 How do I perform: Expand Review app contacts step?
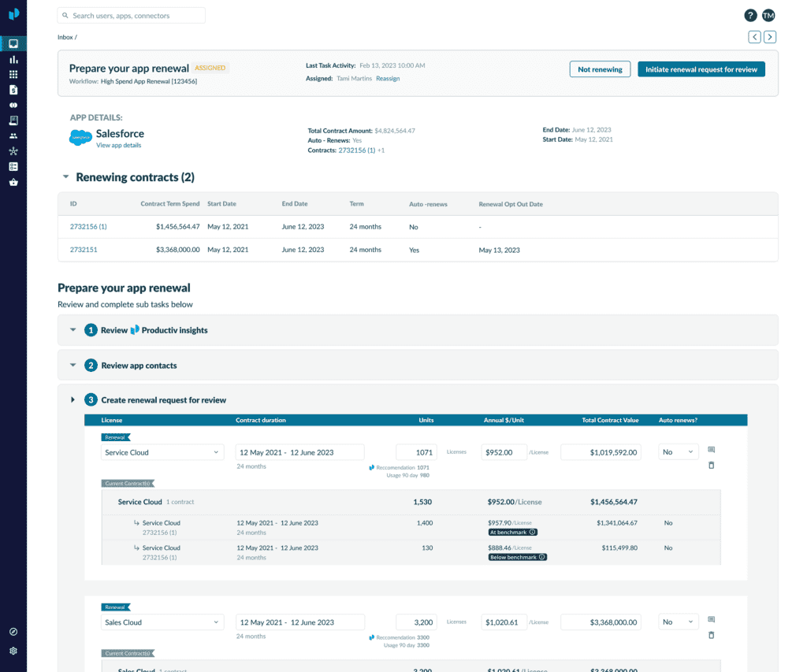coord(73,365)
